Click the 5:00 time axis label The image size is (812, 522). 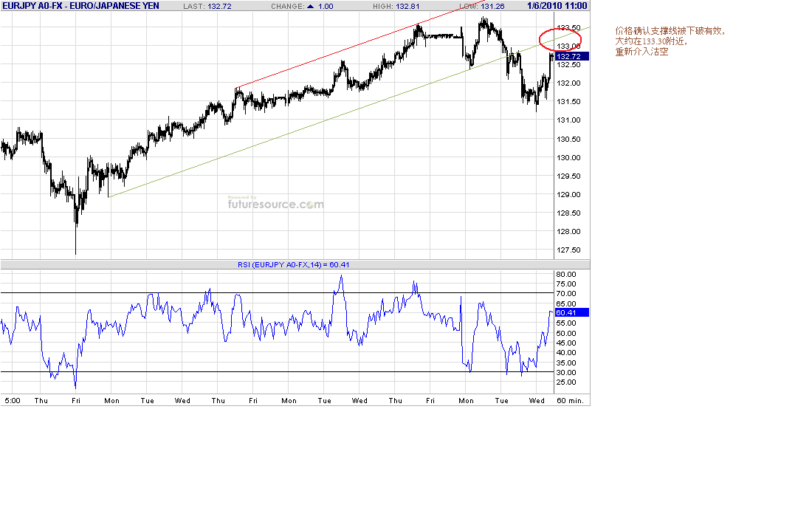pos(13,400)
